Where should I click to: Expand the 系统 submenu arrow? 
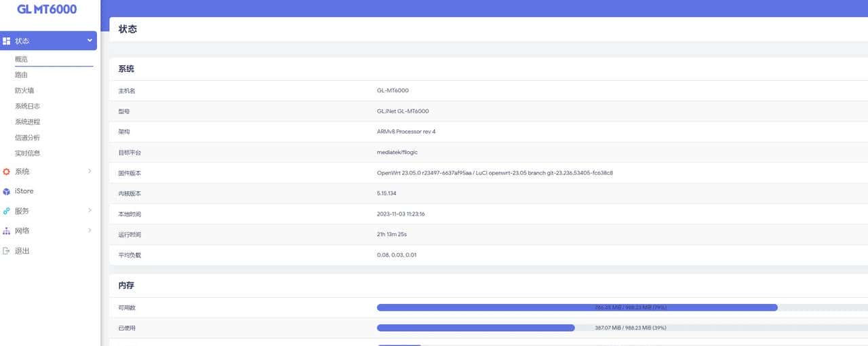pyautogui.click(x=90, y=172)
